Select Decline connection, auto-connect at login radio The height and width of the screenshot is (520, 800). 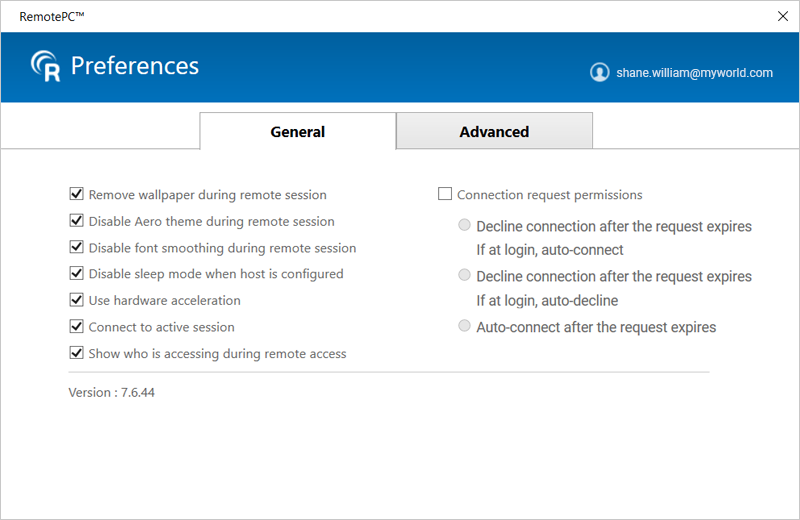(464, 226)
